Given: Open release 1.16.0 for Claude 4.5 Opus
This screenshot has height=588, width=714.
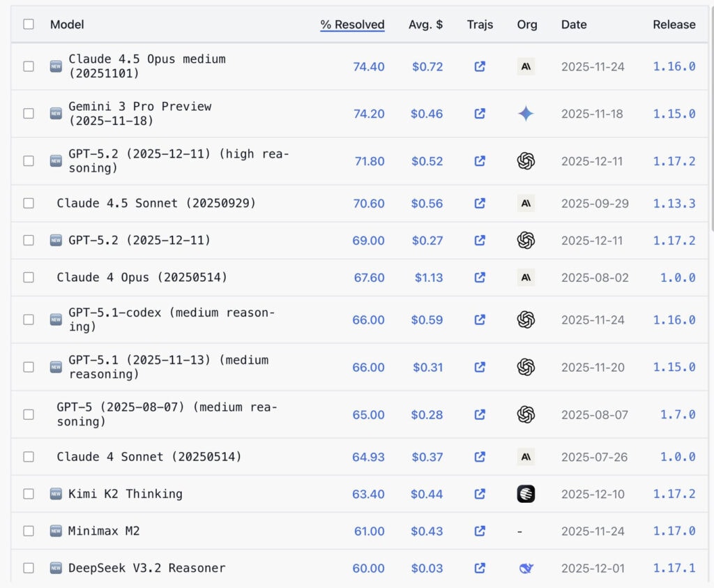Looking at the screenshot, I should pyautogui.click(x=674, y=67).
